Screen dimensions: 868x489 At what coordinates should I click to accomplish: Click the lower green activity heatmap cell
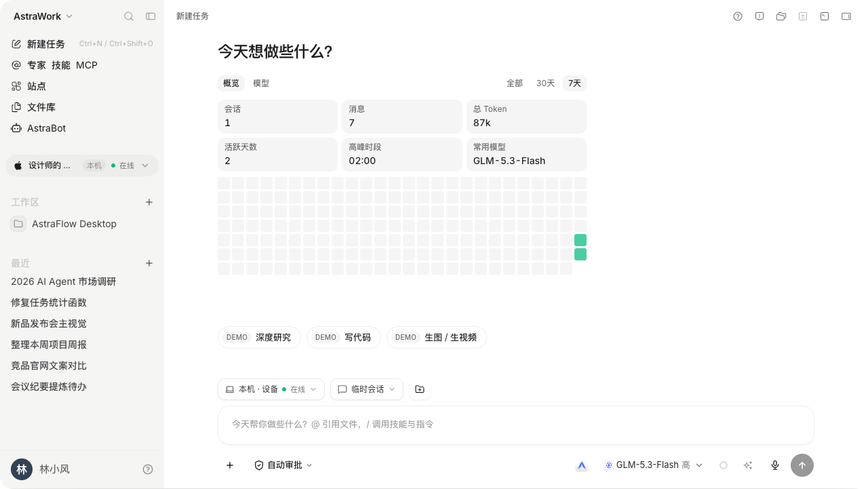point(580,254)
